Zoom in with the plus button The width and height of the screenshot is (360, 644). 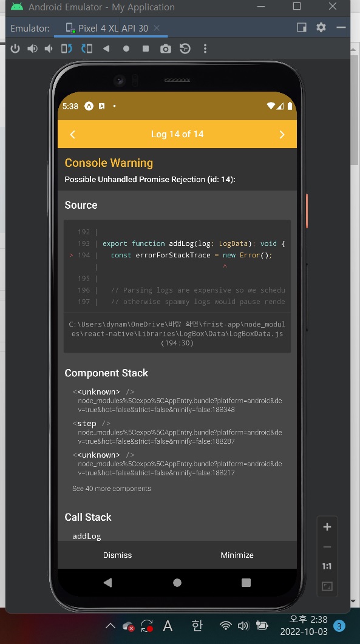pos(327,527)
